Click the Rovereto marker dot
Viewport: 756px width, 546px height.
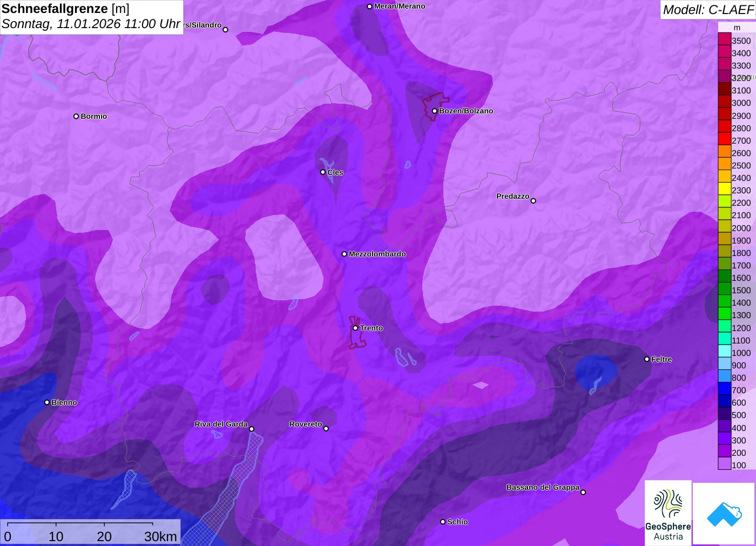[326, 428]
